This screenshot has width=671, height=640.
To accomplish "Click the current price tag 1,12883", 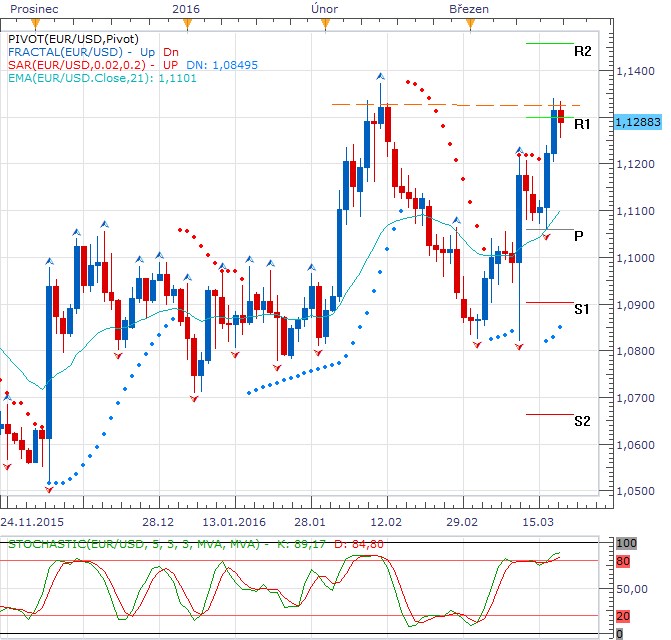I will 638,122.
